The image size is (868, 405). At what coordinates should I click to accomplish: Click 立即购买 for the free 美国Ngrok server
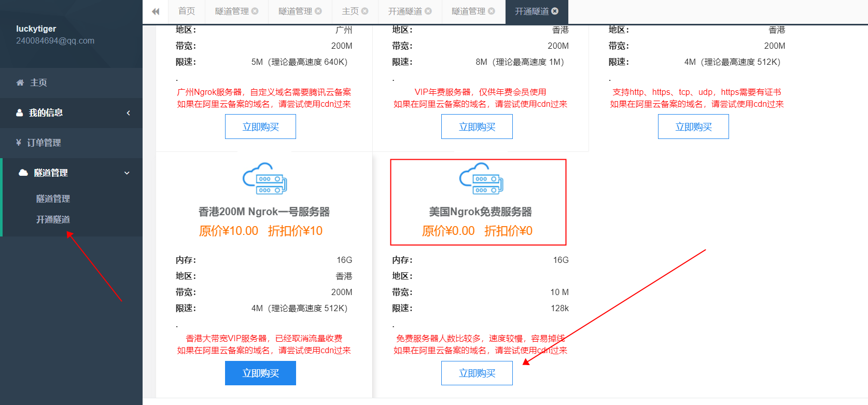477,373
